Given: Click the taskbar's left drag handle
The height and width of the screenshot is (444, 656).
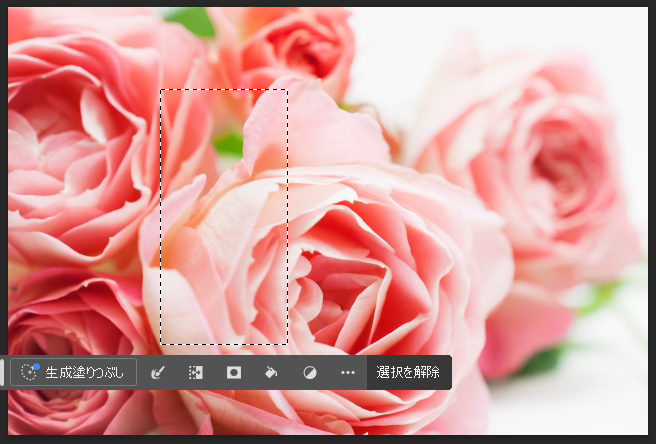Looking at the screenshot, I should [2, 373].
